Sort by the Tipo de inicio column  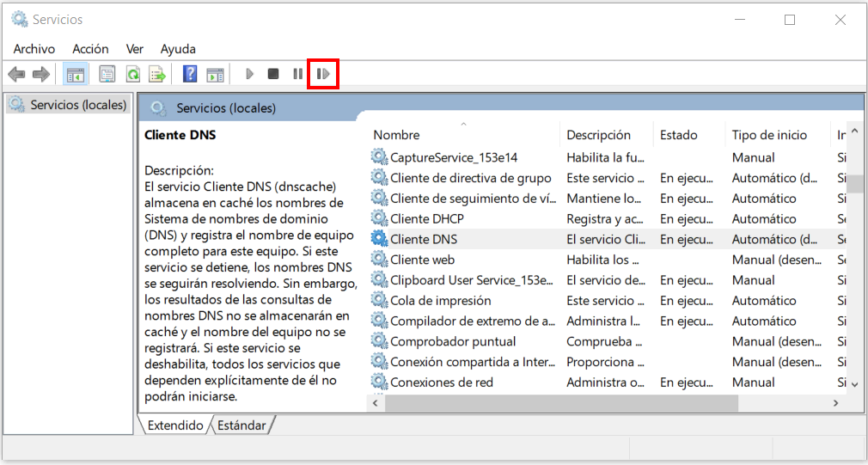[x=769, y=135]
